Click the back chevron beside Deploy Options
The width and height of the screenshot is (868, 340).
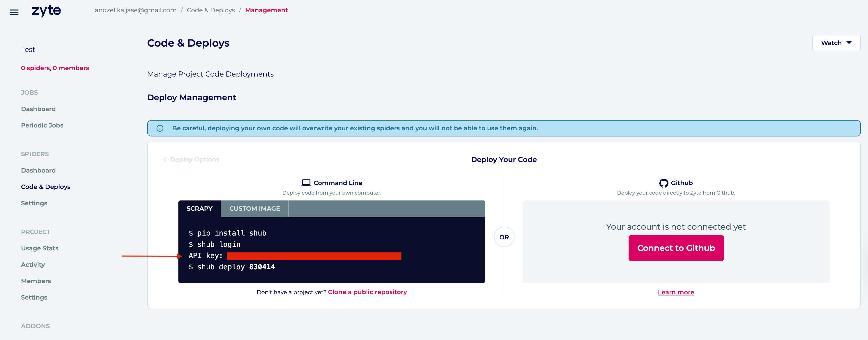(x=165, y=160)
